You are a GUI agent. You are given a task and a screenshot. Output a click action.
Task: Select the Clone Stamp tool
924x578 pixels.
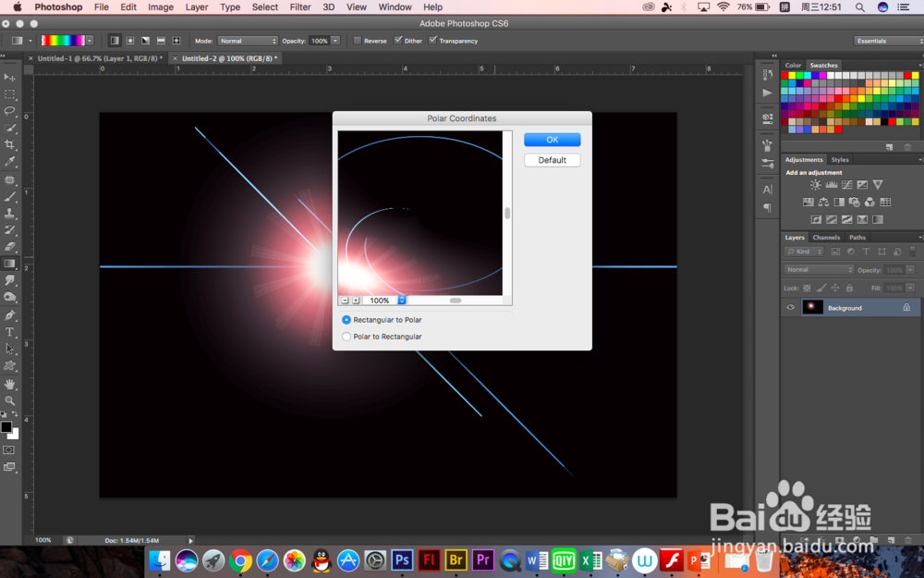pyautogui.click(x=9, y=213)
